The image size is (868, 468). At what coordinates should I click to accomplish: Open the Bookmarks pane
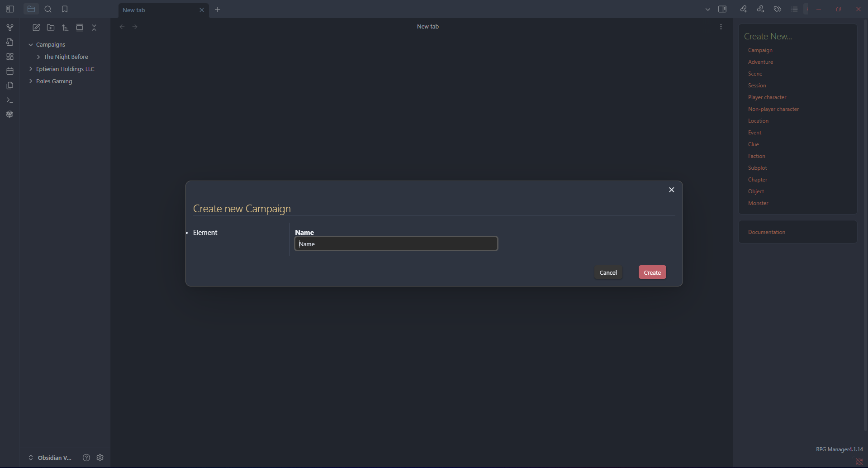65,9
